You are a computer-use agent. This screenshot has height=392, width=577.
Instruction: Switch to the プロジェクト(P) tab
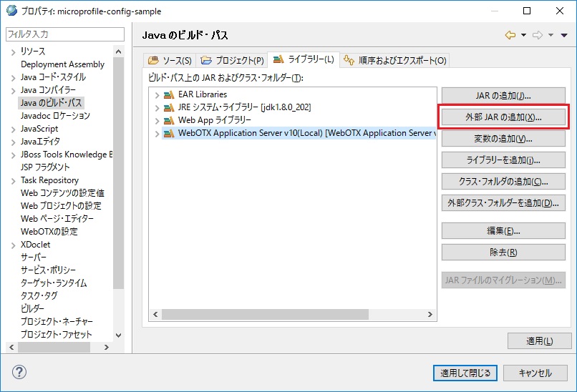click(232, 60)
